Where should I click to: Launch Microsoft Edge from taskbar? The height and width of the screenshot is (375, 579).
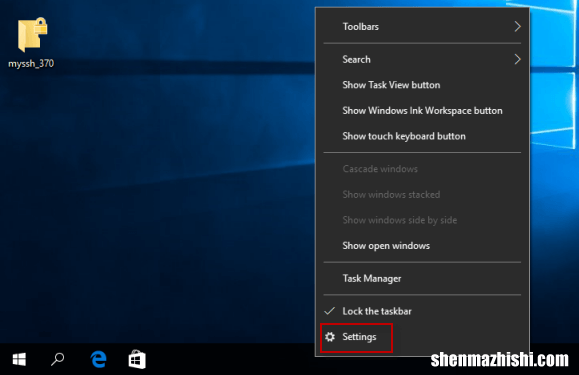98,359
